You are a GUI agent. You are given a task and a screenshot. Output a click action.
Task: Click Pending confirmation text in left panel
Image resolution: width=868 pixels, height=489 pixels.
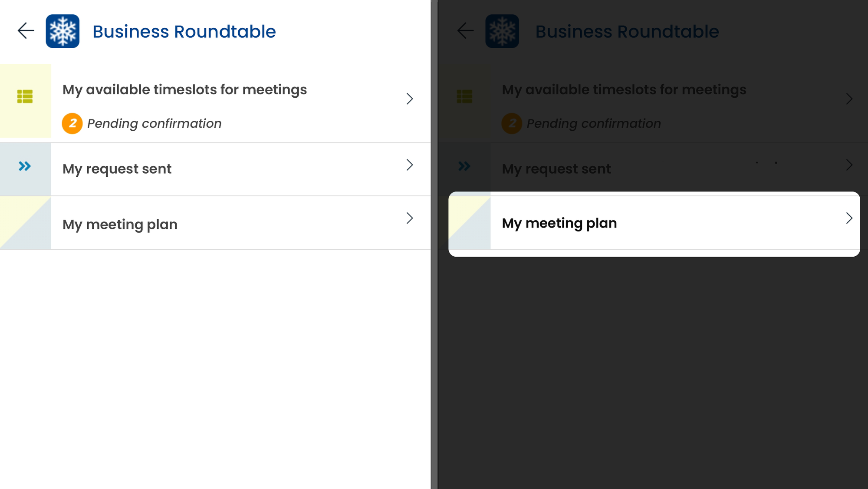154,123
